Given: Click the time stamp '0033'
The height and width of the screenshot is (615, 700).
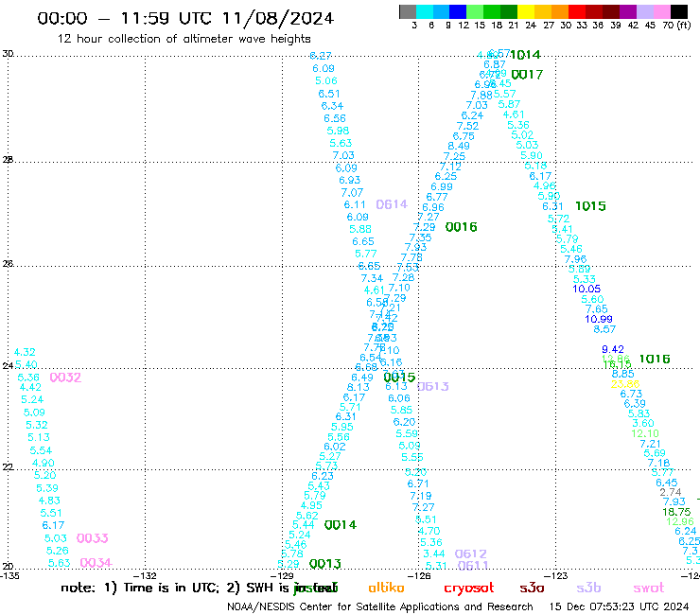Looking at the screenshot, I should [92, 538].
